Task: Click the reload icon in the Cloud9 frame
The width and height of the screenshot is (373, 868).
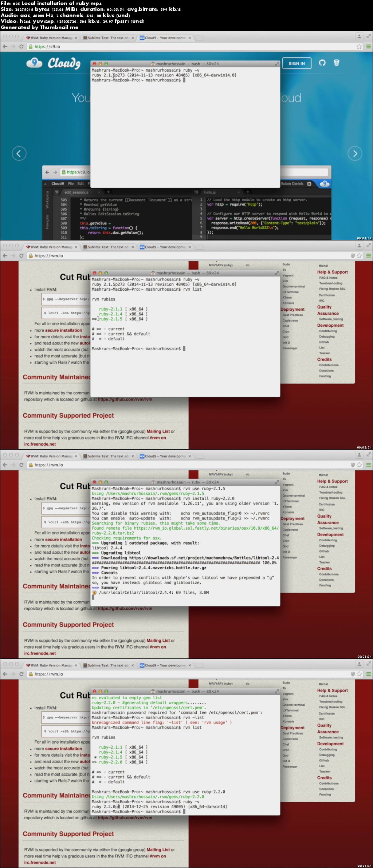Action: click(x=21, y=47)
